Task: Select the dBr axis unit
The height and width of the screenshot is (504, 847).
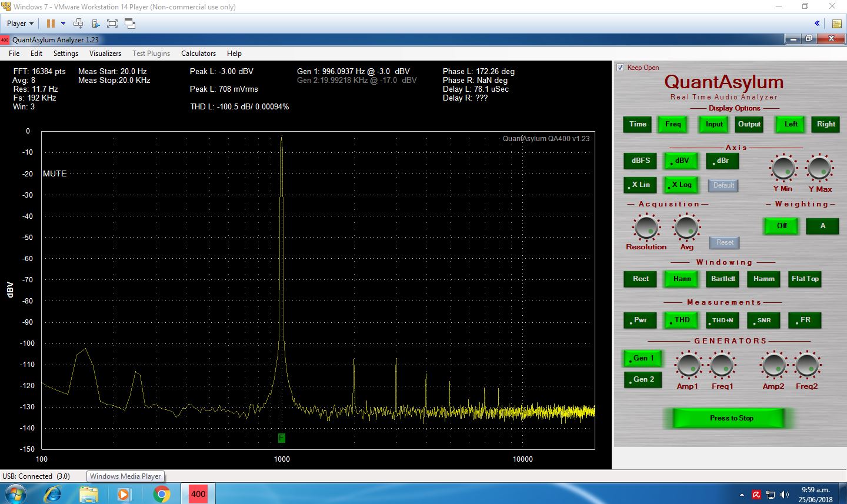Action: pyautogui.click(x=722, y=161)
